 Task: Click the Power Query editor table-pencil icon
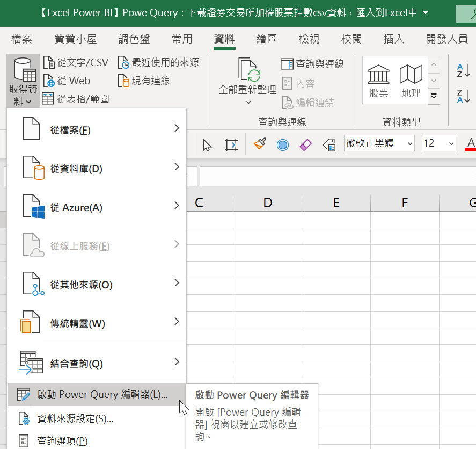24,394
